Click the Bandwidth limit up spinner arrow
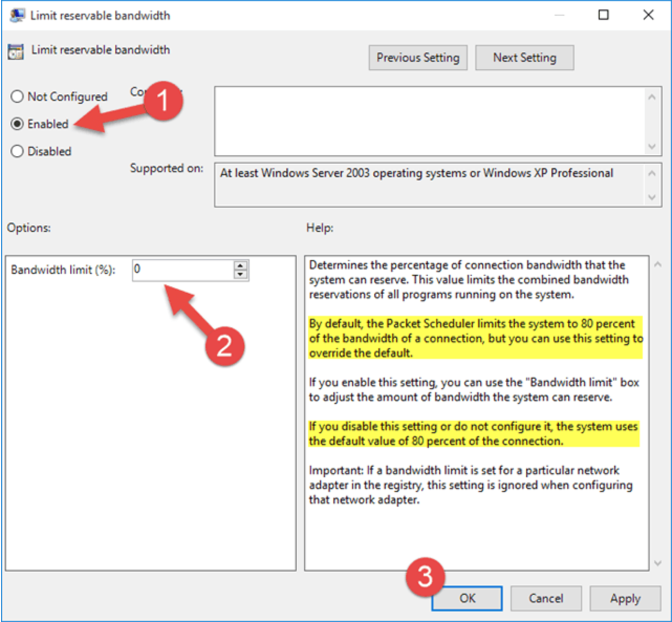This screenshot has width=672, height=622. click(x=240, y=266)
